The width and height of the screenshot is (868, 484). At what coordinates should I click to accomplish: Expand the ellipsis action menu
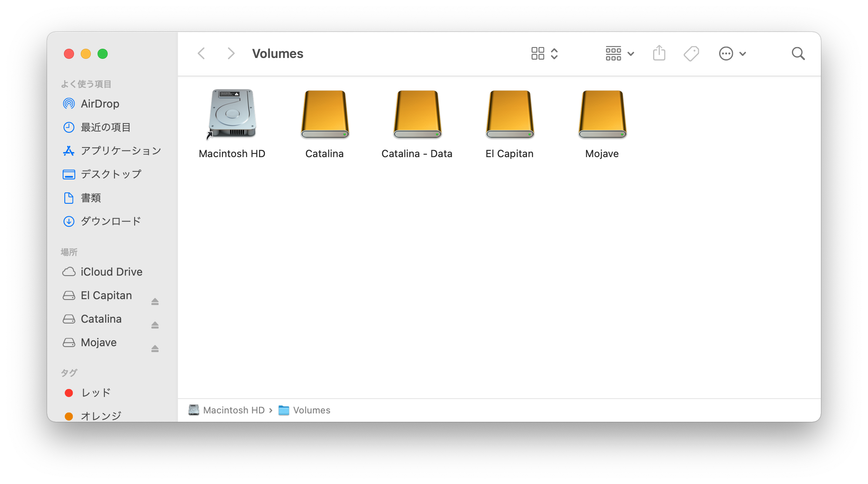pyautogui.click(x=732, y=53)
